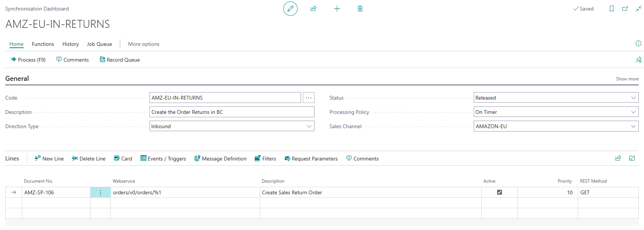644x230 pixels.
Task: Open the History tab
Action: 71,44
